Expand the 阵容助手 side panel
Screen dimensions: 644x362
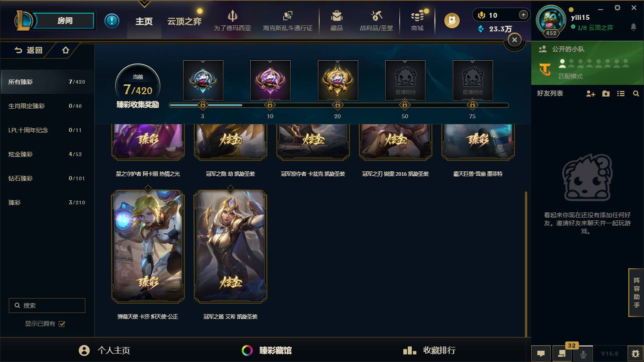tap(636, 292)
